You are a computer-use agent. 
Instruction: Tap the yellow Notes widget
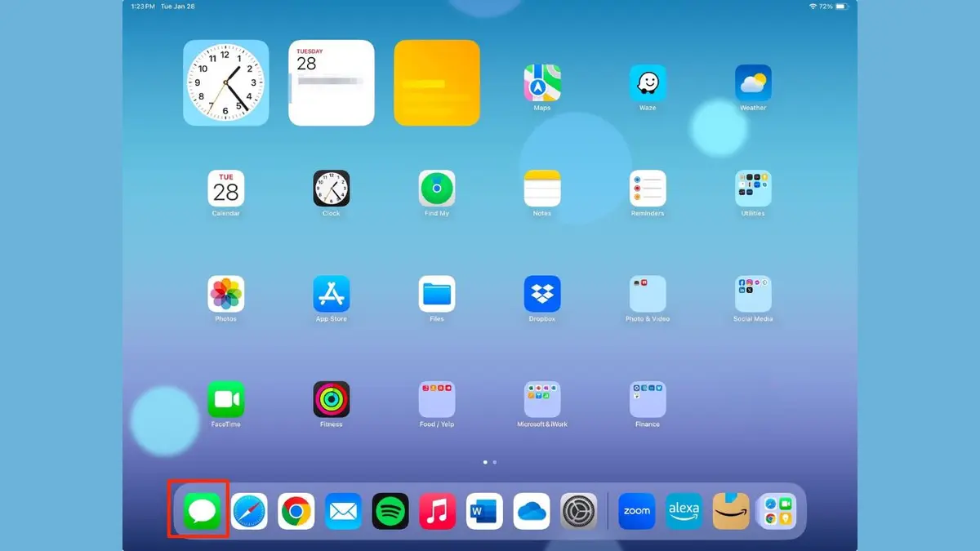tap(437, 82)
